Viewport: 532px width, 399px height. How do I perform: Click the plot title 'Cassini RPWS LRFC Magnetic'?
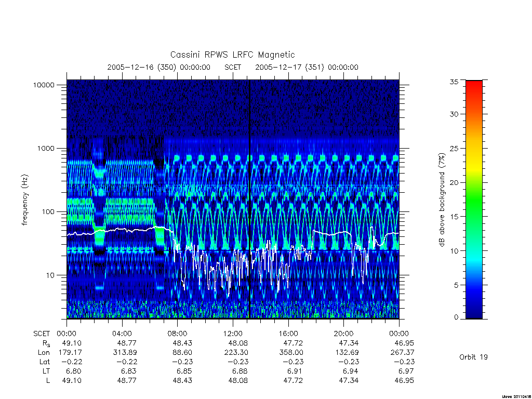[232, 55]
